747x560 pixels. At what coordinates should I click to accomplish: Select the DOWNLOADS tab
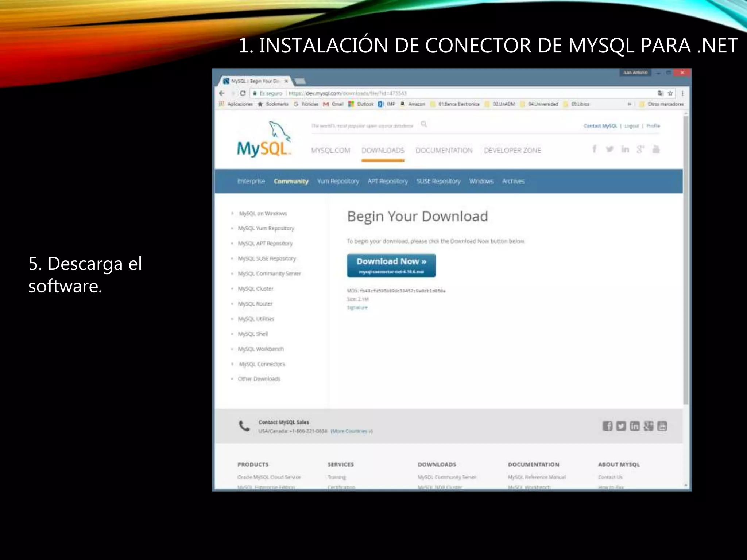383,151
